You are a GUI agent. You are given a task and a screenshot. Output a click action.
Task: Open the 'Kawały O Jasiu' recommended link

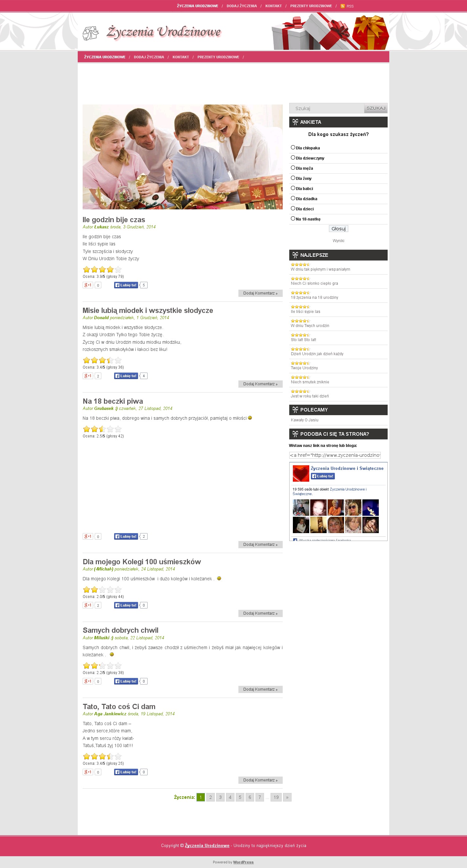[x=304, y=420]
